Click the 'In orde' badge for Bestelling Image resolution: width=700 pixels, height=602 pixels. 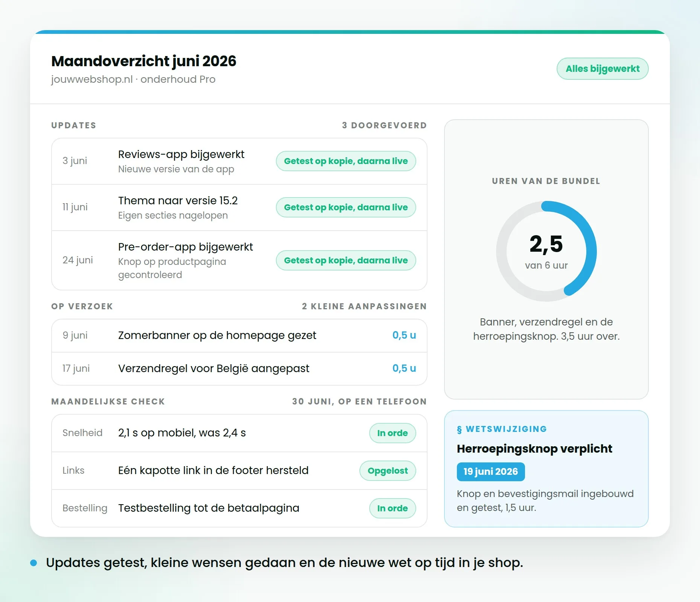click(x=393, y=508)
